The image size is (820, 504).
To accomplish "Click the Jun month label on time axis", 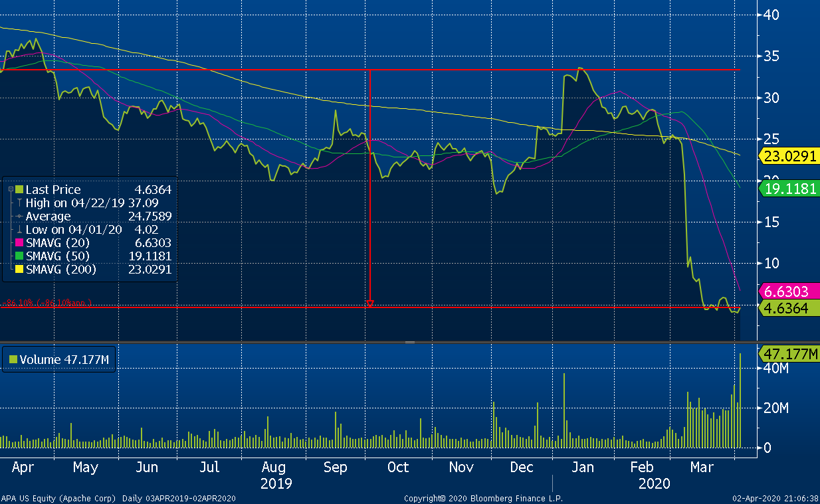I will (147, 467).
